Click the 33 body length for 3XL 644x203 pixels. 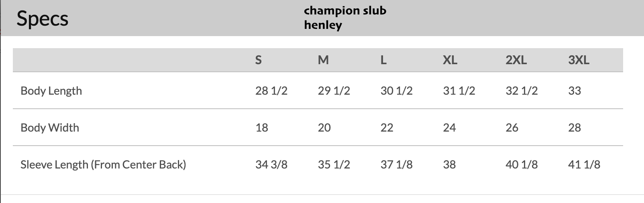[x=575, y=91]
